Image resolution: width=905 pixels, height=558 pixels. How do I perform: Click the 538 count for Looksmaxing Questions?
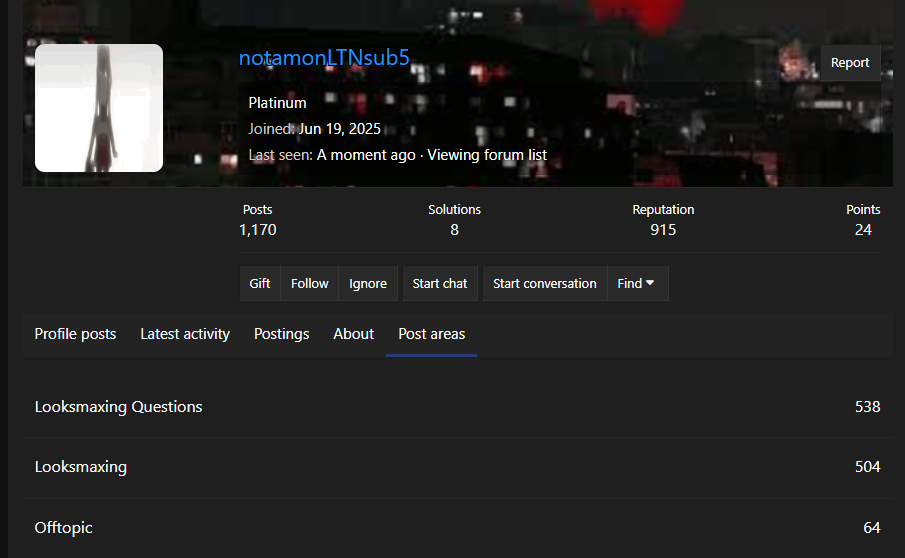pyautogui.click(x=867, y=407)
